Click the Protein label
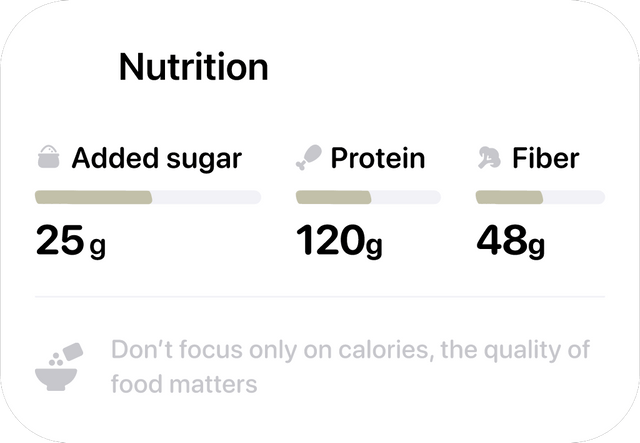The width and height of the screenshot is (640, 443). (x=378, y=158)
